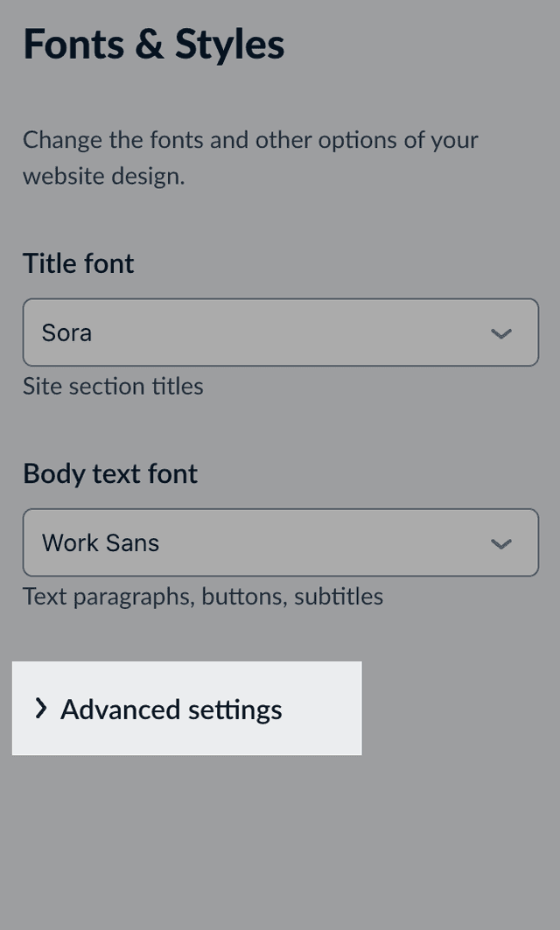This screenshot has width=560, height=930.
Task: Click the word "Fonts" in the heading
Action: (73, 44)
